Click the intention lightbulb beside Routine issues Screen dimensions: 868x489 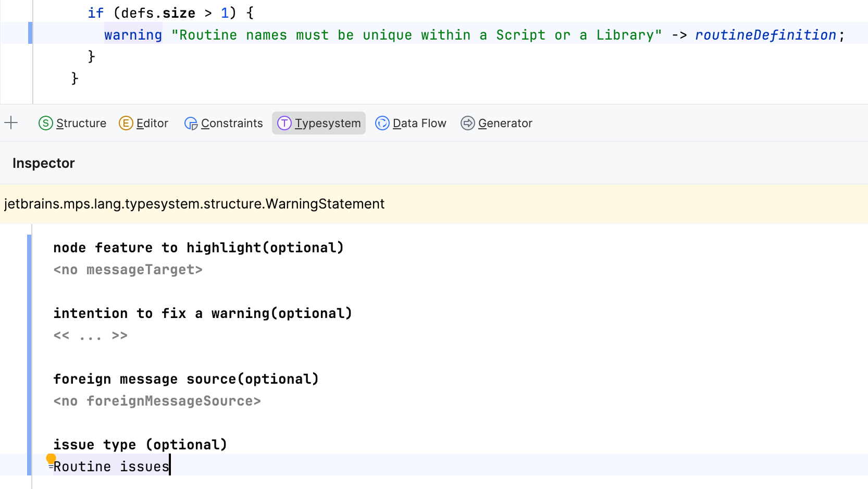(50, 458)
